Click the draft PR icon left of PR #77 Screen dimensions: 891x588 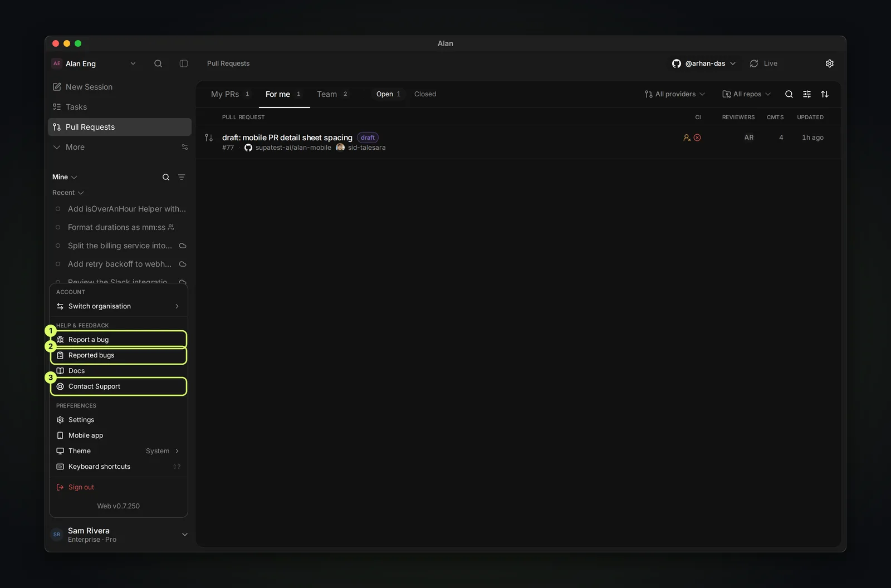pos(209,138)
